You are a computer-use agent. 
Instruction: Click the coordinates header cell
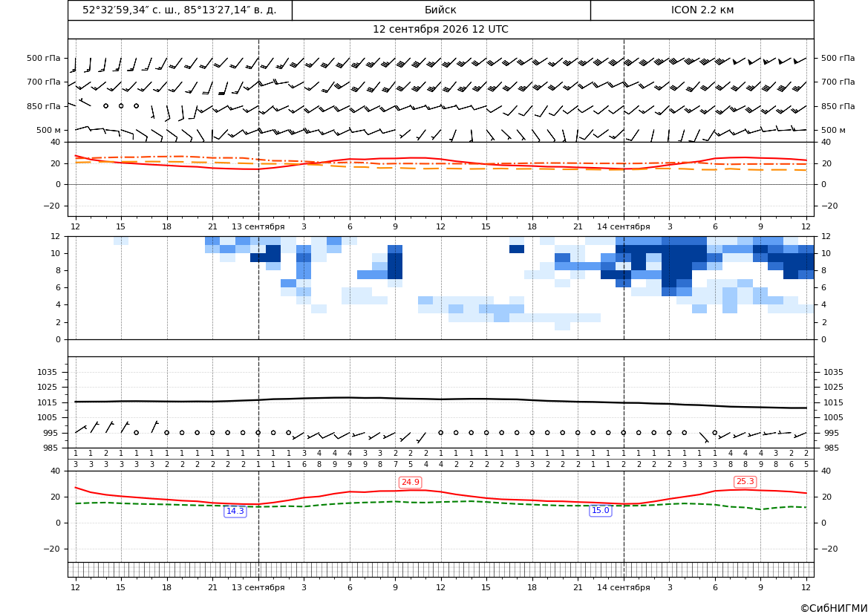point(180,10)
